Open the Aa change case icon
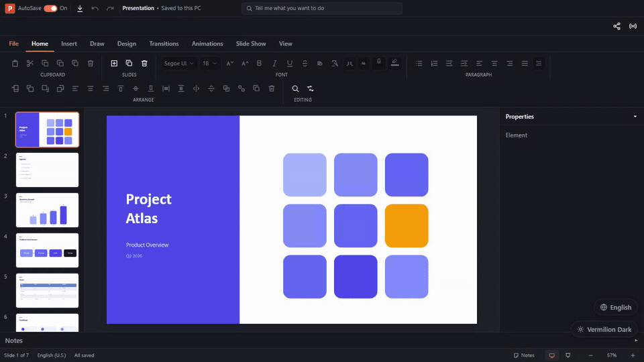Image resolution: width=644 pixels, height=362 pixels. pyautogui.click(x=364, y=63)
